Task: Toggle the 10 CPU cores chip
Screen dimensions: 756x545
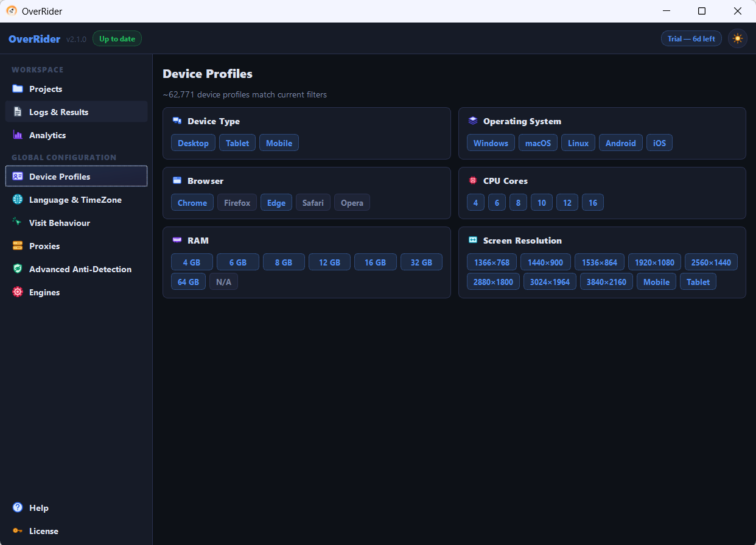Action: [x=542, y=203]
